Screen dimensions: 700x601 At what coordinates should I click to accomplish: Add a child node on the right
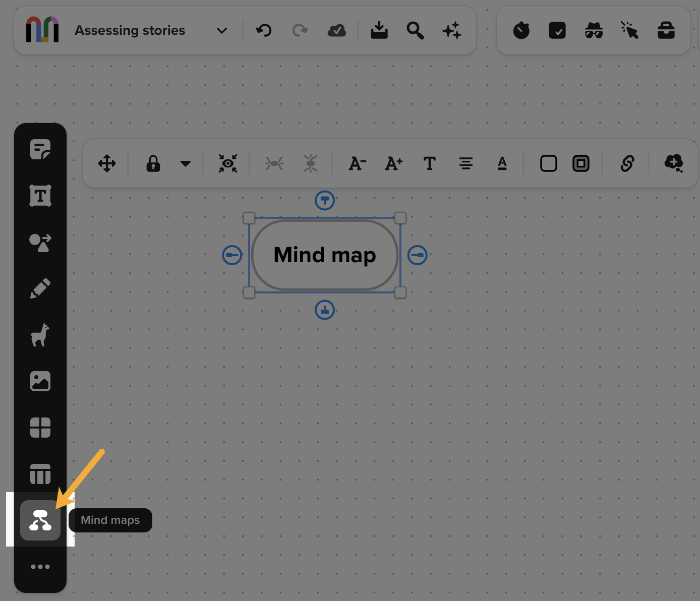417,255
